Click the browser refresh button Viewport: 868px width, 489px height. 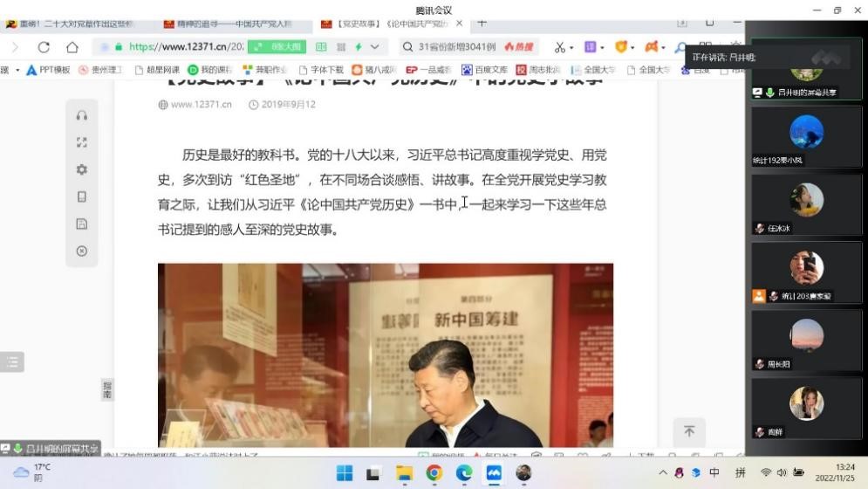tap(44, 47)
